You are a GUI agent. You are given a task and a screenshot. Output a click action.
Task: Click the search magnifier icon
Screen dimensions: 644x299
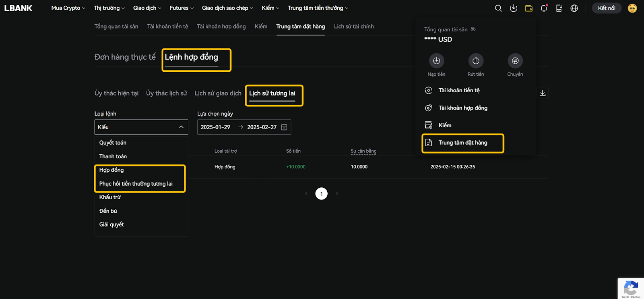pyautogui.click(x=498, y=8)
